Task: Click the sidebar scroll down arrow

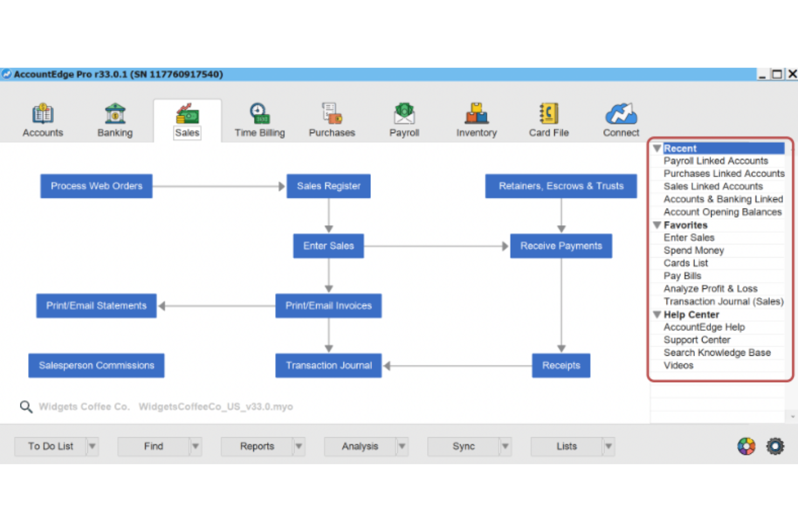Action: (x=792, y=417)
